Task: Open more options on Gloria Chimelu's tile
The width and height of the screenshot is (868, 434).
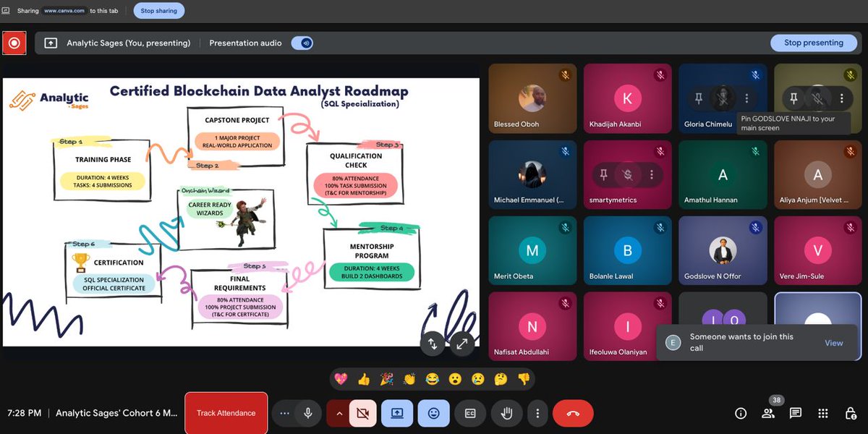Action: click(746, 98)
